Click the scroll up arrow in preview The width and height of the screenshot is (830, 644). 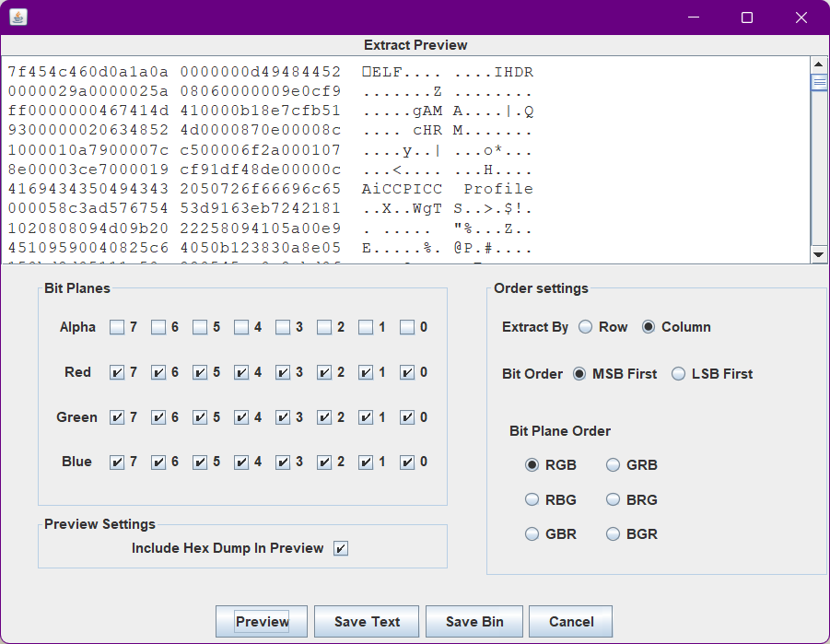(818, 64)
